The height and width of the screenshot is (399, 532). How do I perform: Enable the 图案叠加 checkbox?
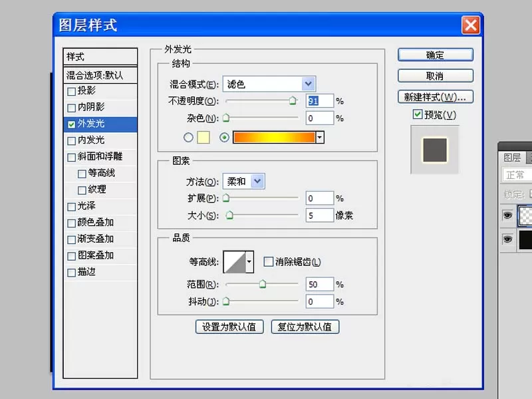(x=72, y=256)
